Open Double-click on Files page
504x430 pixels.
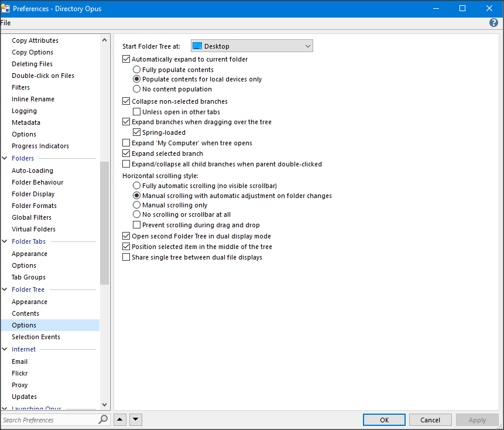[43, 76]
